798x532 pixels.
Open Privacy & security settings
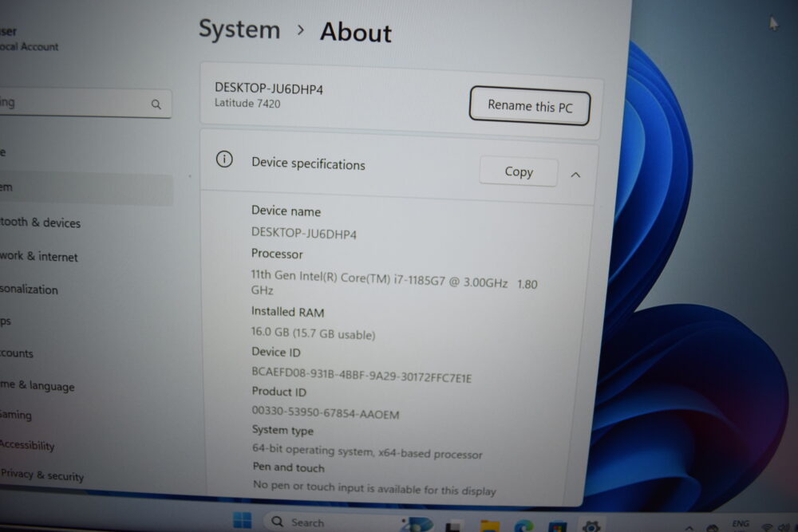coord(42,475)
